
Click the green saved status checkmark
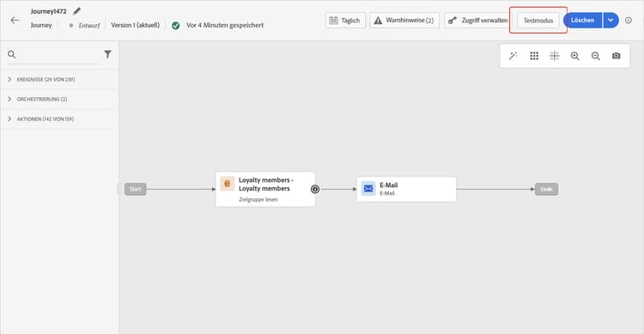[x=176, y=26]
